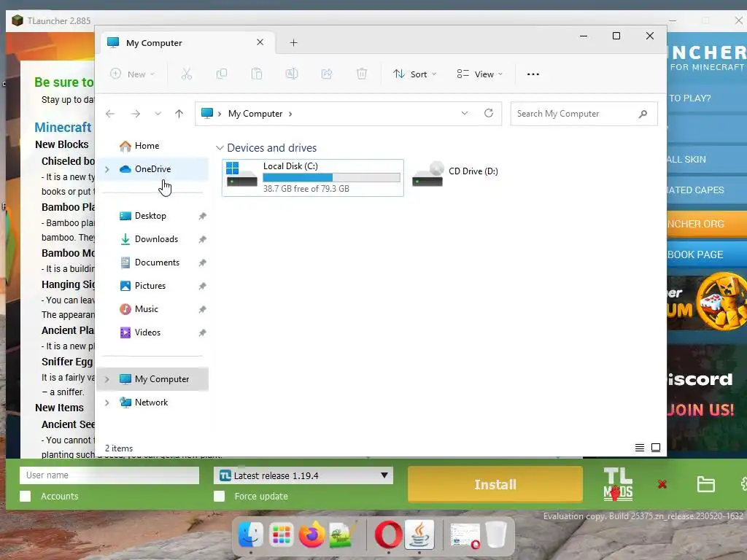
Task: Click the Install button in TLauncher
Action: [x=495, y=484]
